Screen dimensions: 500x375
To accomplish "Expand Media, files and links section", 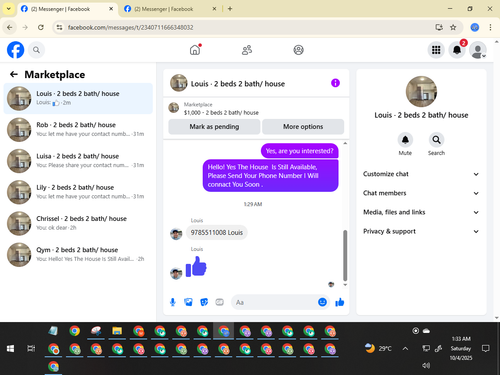I will coord(421,212).
